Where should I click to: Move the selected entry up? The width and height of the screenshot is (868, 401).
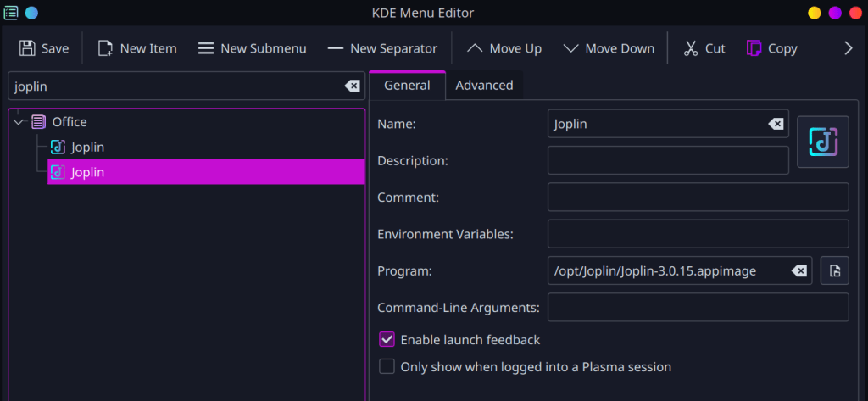click(x=504, y=48)
